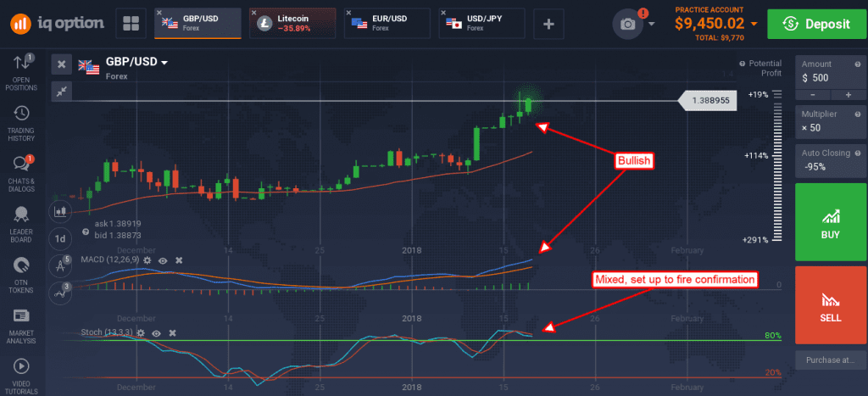
Task: Click Amount field help icon
Action: tap(858, 64)
